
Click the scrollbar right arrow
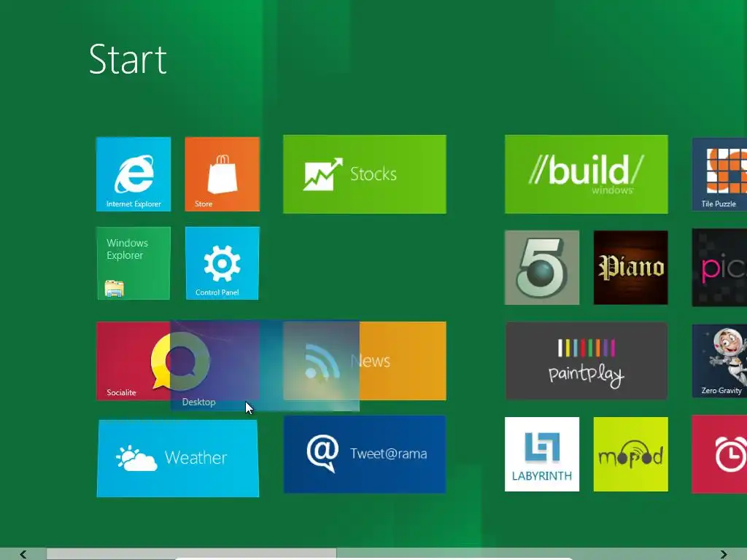pyautogui.click(x=724, y=554)
